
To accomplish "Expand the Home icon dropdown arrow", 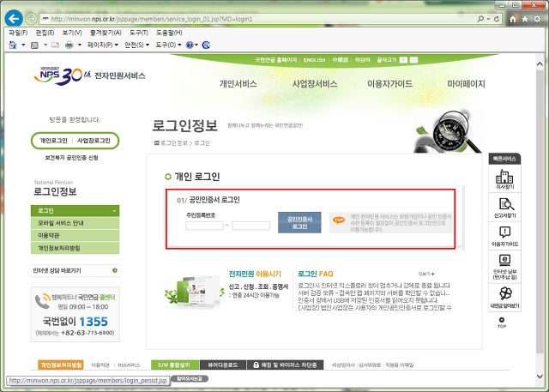I will [x=23, y=45].
